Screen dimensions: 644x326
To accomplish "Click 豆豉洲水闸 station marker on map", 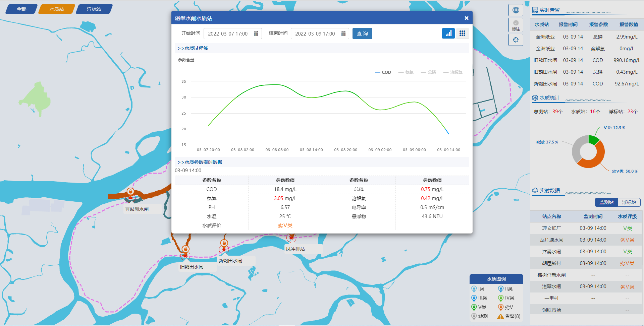I will [130, 192].
